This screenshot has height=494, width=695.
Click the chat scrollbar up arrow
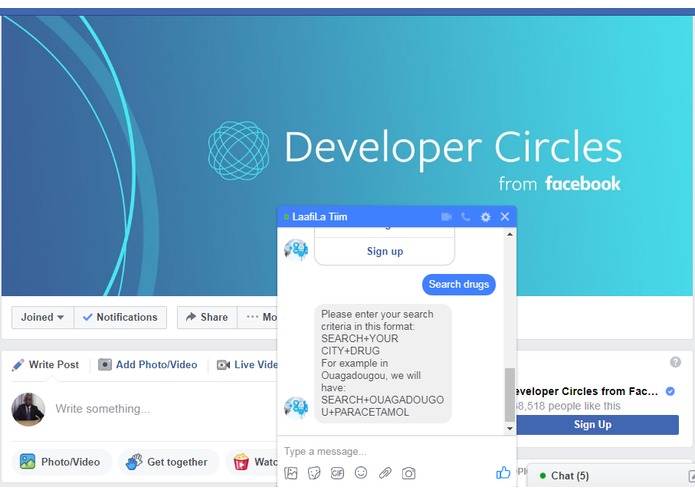pyautogui.click(x=510, y=234)
